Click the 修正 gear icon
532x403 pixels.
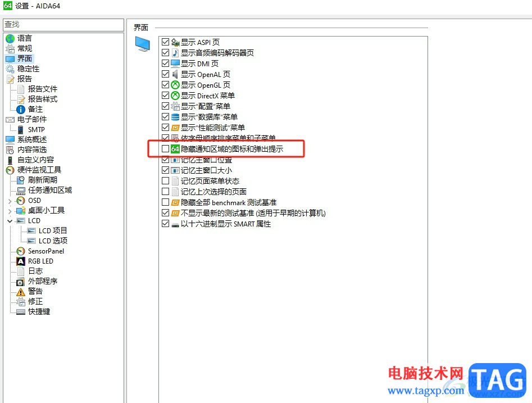click(x=21, y=301)
